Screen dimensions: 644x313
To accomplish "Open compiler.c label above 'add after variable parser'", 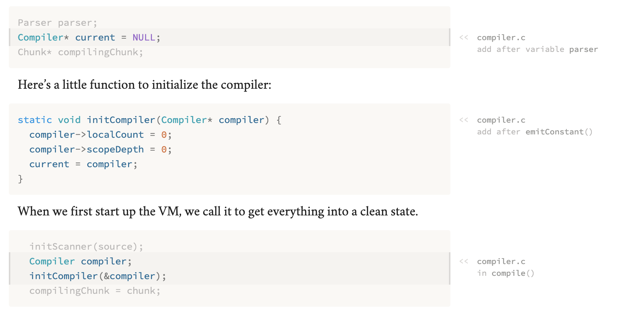I will tap(501, 38).
